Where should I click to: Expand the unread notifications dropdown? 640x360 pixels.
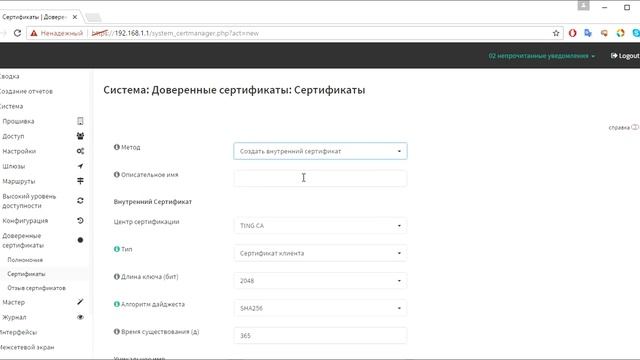(x=542, y=56)
